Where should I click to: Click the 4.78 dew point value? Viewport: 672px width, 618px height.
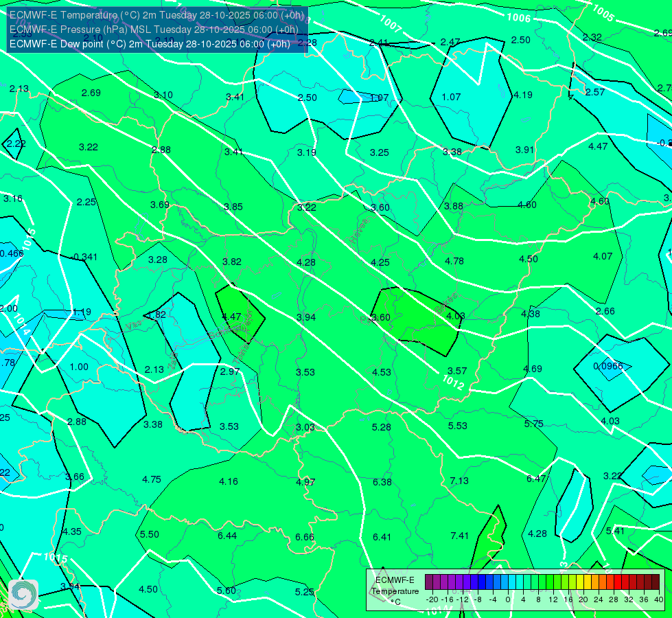(x=454, y=261)
